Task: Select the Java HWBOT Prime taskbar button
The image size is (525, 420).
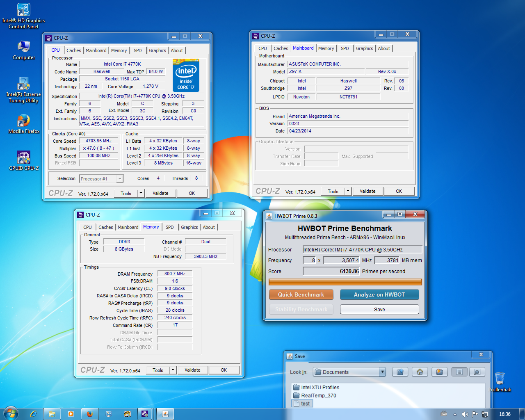Action: pos(165,414)
